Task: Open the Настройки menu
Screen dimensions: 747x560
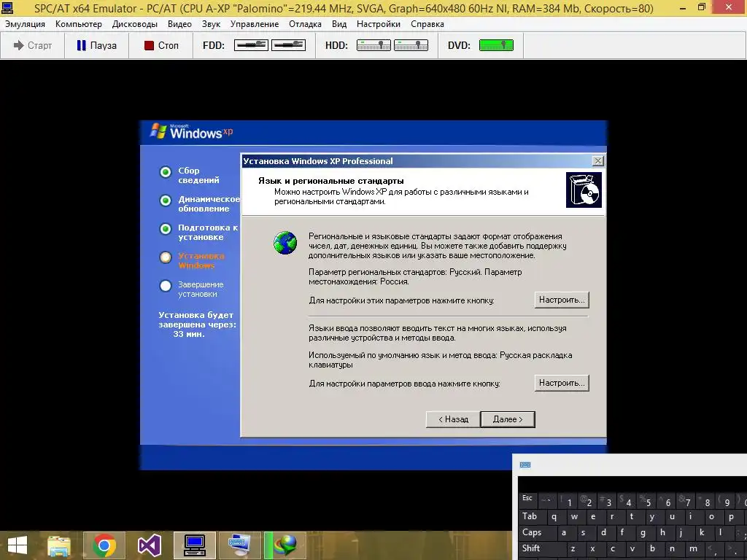Action: coord(379,24)
